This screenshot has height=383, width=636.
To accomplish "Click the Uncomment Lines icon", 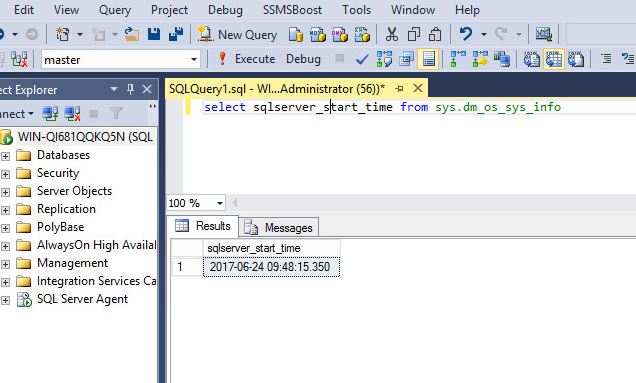I will pyautogui.click(x=628, y=59).
